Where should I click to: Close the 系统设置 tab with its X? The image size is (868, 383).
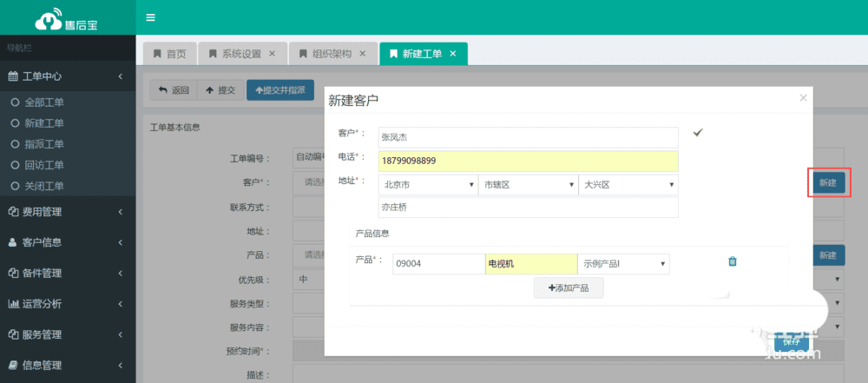(x=273, y=54)
